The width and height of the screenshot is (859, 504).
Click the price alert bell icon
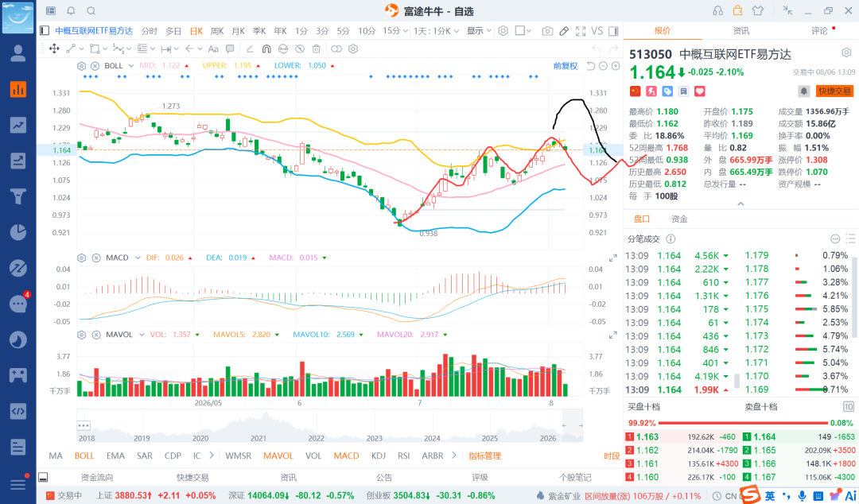(803, 91)
